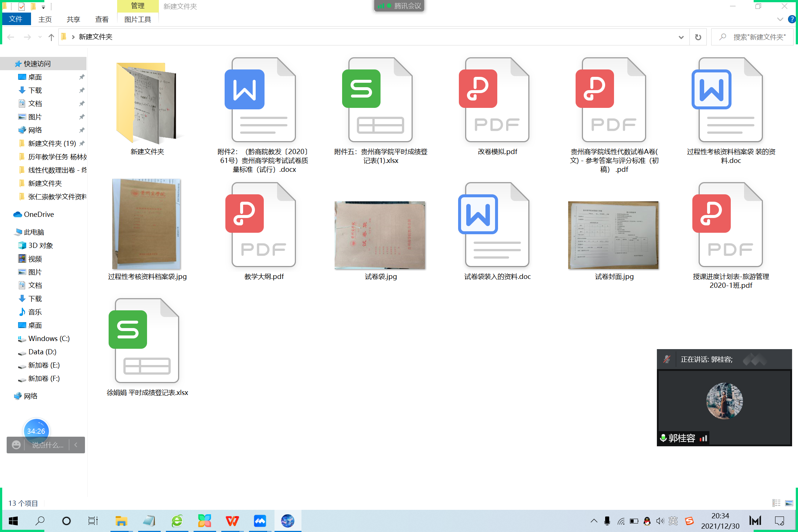Screen dimensions: 798x532
Task: Open 试卷袋装入的资料.doc document icon
Action: [497, 225]
